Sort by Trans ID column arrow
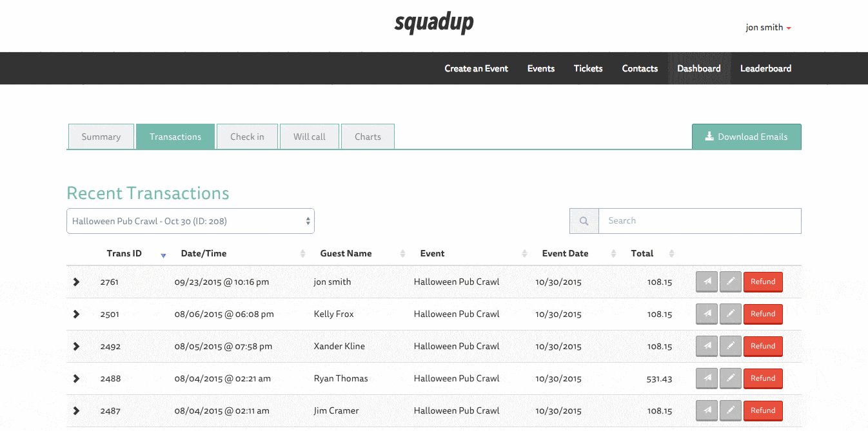This screenshot has width=868, height=431. point(163,254)
